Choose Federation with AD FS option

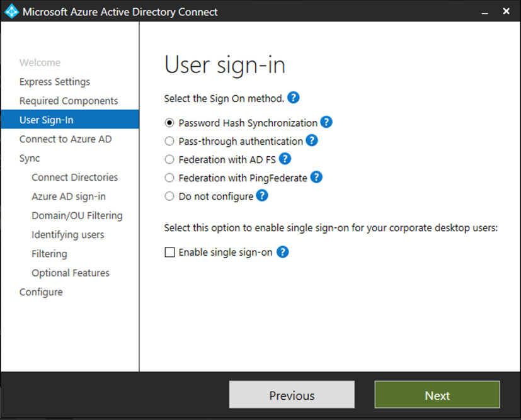(x=169, y=159)
